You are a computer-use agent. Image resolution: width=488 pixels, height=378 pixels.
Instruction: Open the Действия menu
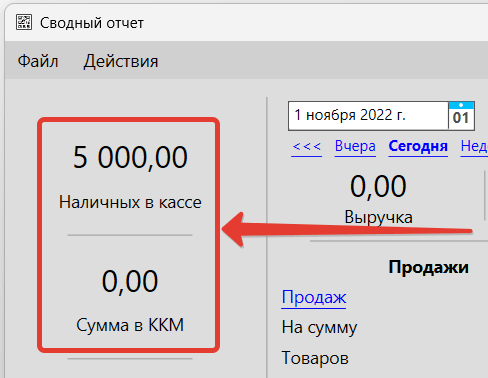pos(121,62)
